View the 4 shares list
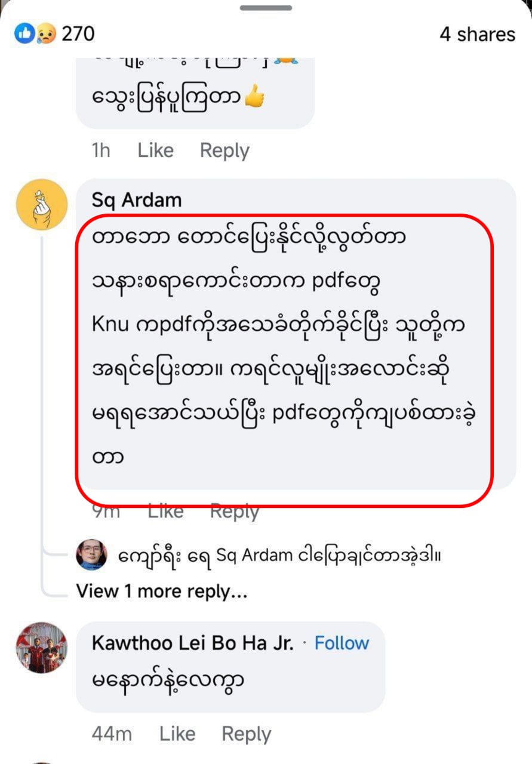The image size is (532, 764). pyautogui.click(x=477, y=35)
